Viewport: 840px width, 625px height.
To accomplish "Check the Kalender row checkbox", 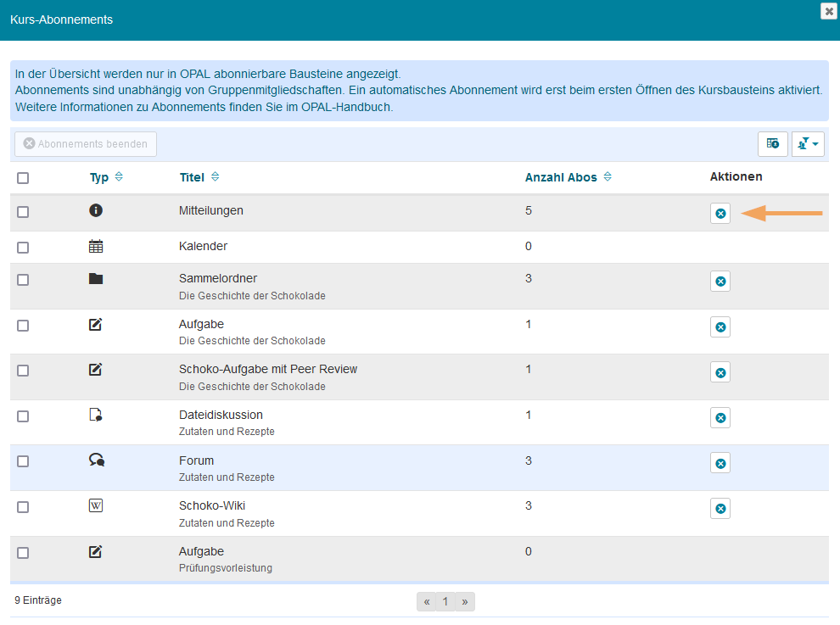I will click(23, 248).
